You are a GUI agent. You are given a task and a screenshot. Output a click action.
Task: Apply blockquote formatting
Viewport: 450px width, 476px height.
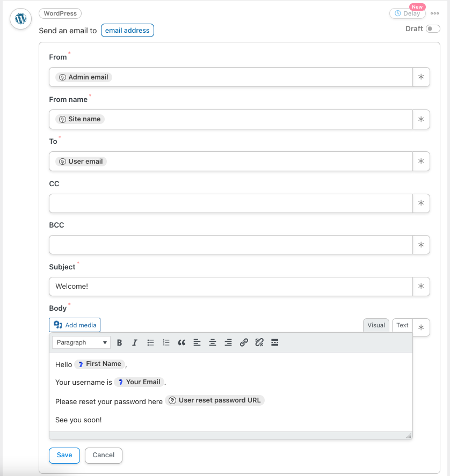pos(182,343)
